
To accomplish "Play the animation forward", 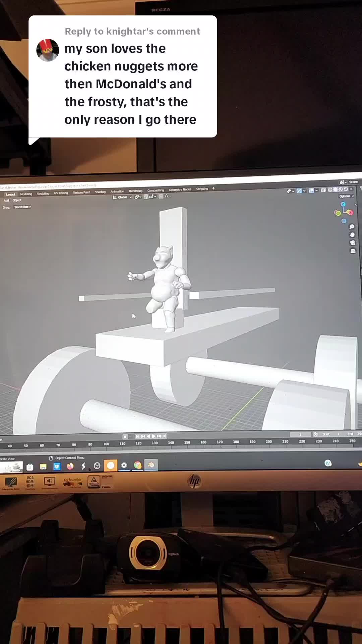I will point(154,436).
